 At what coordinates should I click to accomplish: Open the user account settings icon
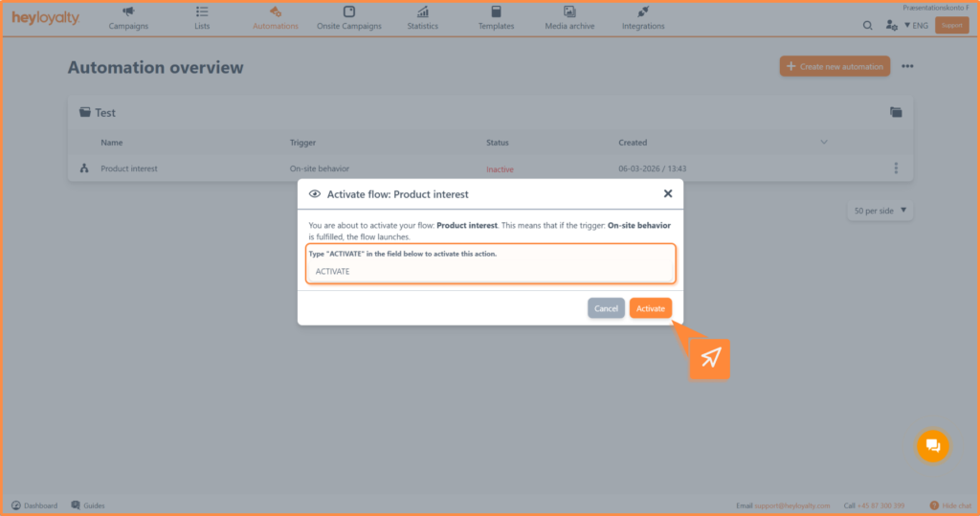pos(892,26)
